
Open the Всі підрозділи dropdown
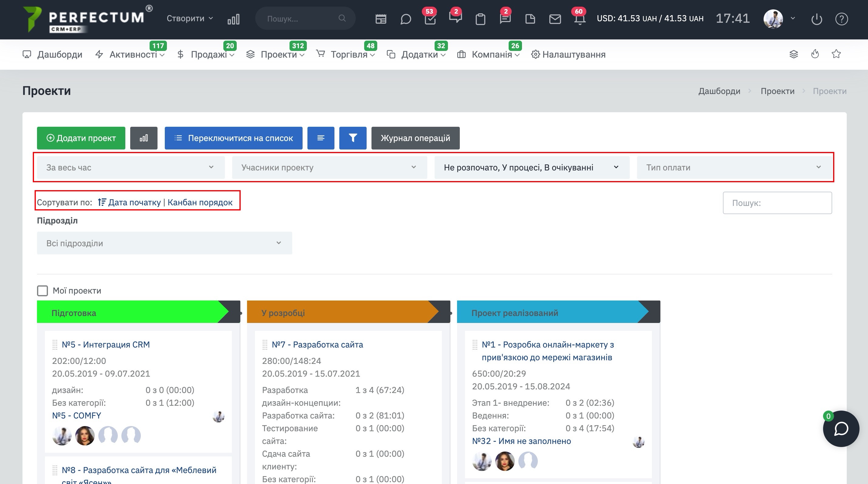click(164, 243)
